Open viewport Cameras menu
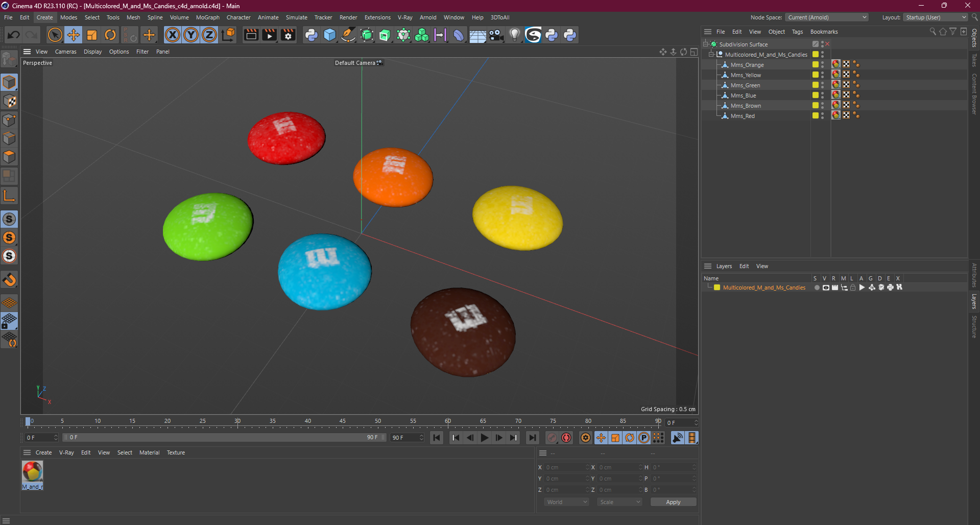The height and width of the screenshot is (525, 980). (x=66, y=52)
